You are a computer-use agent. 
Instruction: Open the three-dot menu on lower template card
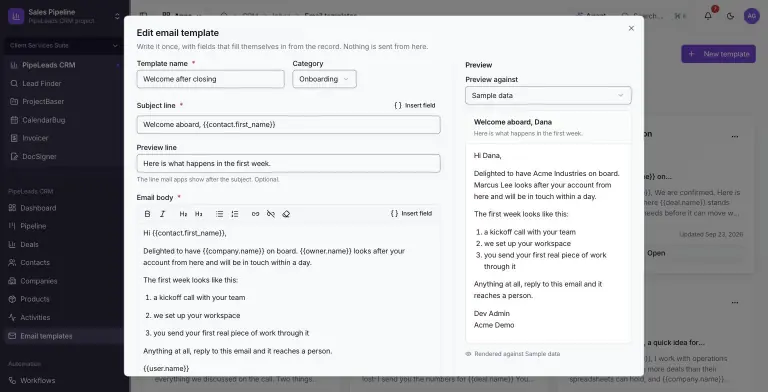coord(735,303)
